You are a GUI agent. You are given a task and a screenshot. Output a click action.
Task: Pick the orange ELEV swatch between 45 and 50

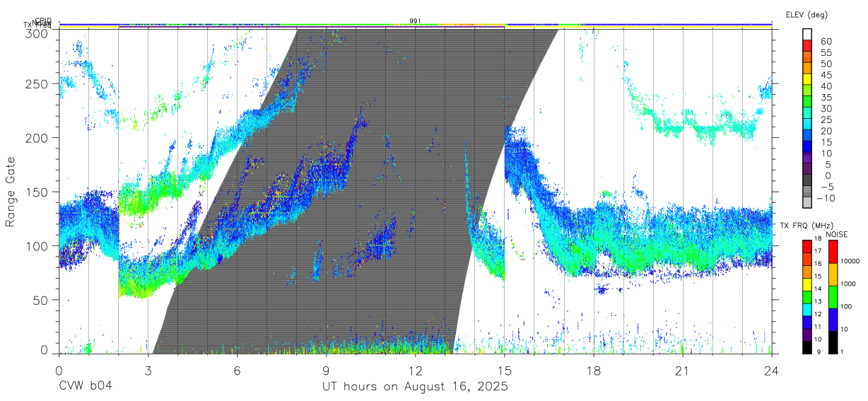[808, 69]
